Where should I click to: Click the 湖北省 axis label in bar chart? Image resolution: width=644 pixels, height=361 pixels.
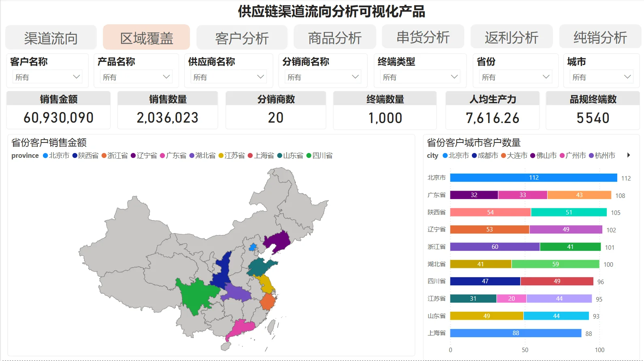437,264
